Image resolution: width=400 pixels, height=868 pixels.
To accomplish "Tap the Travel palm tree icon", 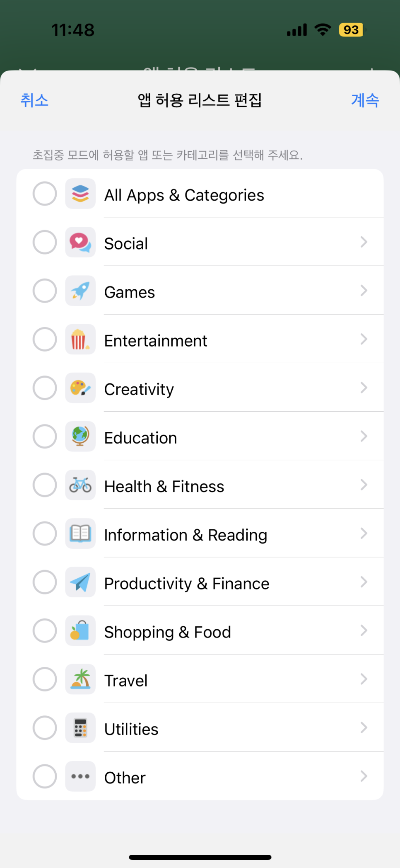I will pos(80,679).
